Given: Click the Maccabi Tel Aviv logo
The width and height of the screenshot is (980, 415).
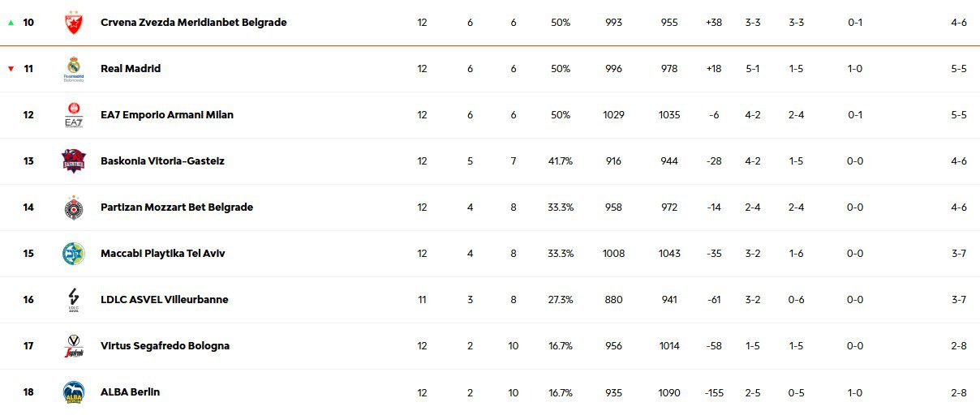Looking at the screenshot, I should point(73,254).
